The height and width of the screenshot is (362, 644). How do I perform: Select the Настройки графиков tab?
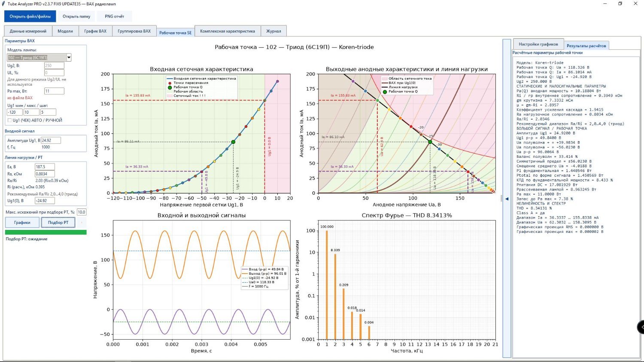tap(538, 44)
